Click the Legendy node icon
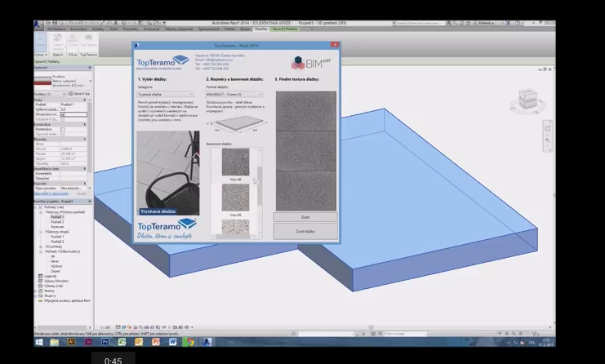 [x=41, y=276]
